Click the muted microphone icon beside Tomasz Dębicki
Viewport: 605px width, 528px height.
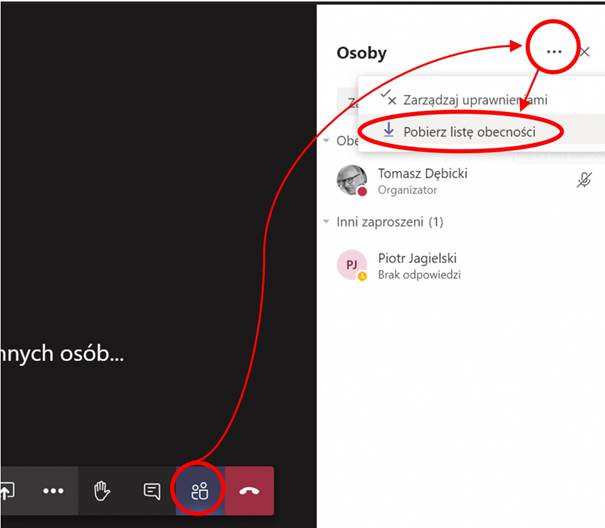click(x=584, y=180)
